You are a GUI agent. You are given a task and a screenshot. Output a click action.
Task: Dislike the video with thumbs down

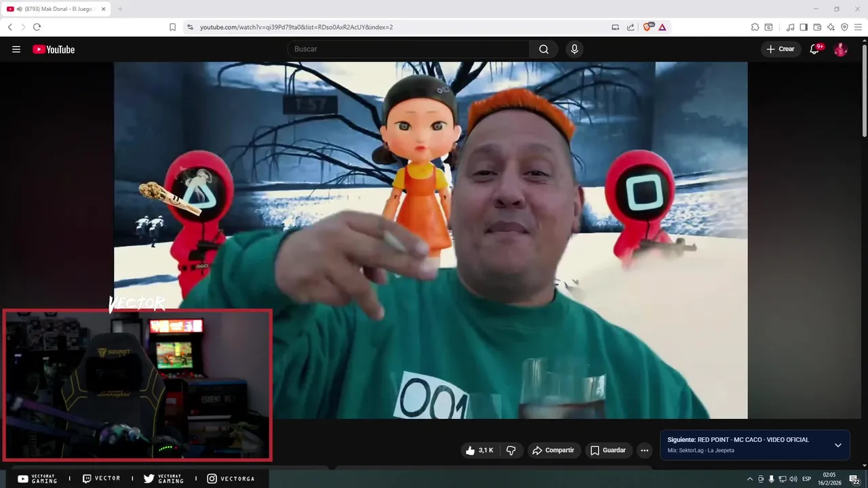tap(511, 450)
